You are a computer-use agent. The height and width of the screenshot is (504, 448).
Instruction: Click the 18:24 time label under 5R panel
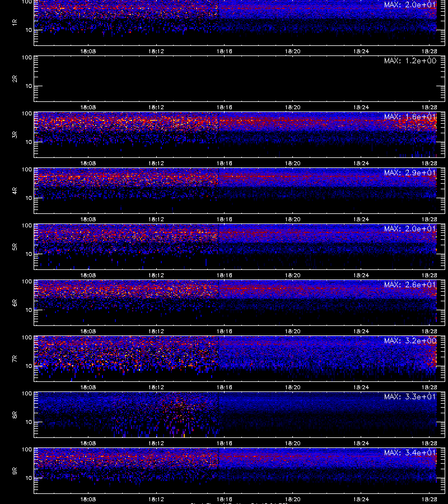click(x=361, y=275)
